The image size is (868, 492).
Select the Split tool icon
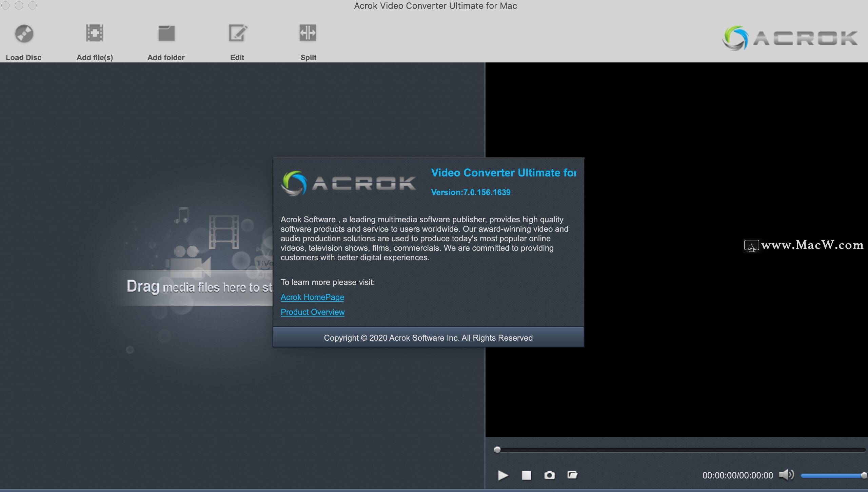[308, 33]
